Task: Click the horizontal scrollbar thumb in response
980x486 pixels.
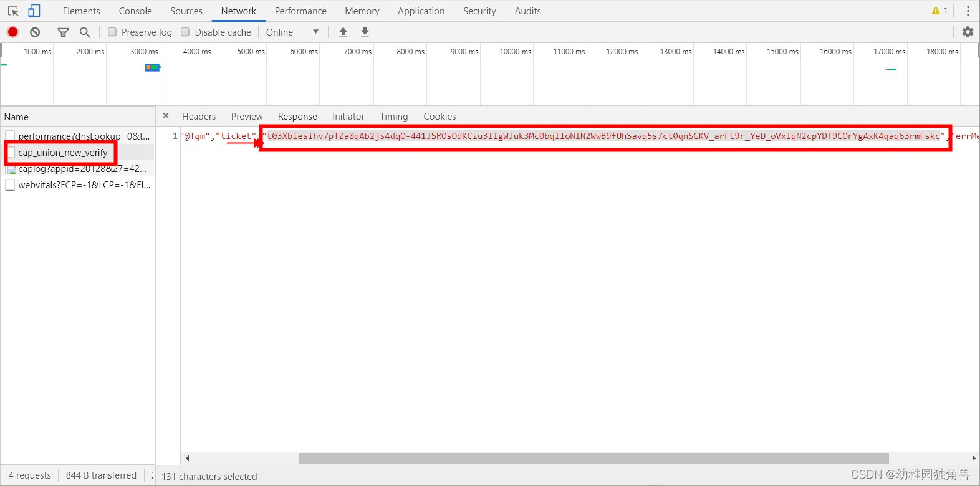Action: point(593,459)
